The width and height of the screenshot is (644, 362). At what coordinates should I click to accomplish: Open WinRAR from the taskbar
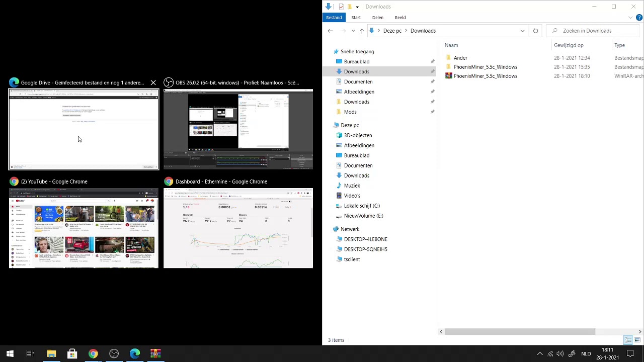point(155,354)
